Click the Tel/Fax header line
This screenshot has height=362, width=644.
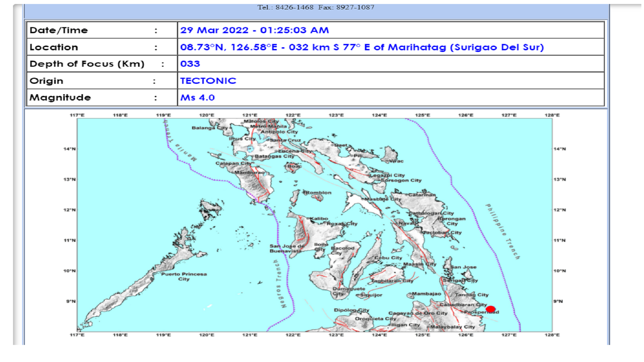316,7
